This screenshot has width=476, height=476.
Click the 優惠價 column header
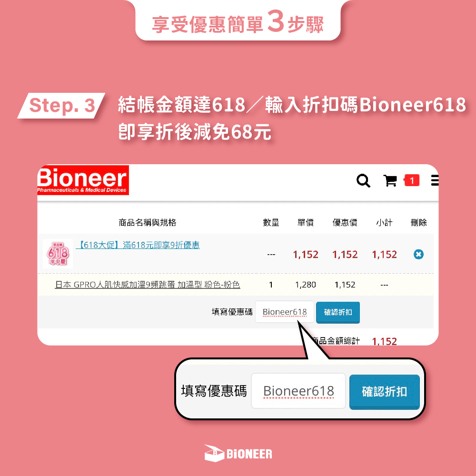click(345, 222)
